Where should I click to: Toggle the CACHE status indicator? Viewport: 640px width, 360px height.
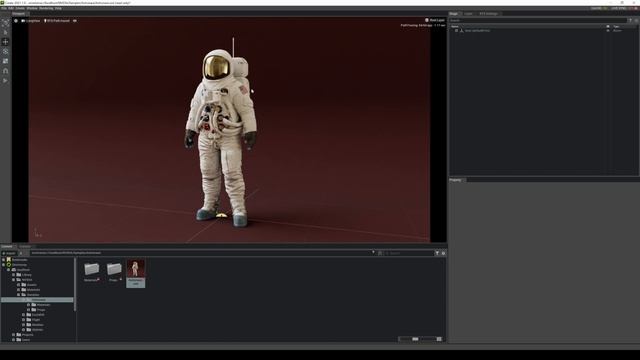coord(598,8)
